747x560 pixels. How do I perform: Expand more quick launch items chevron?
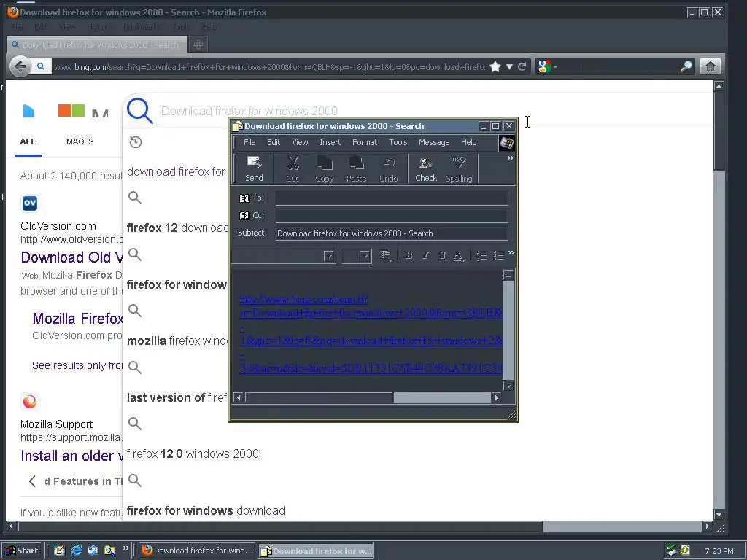tap(125, 548)
